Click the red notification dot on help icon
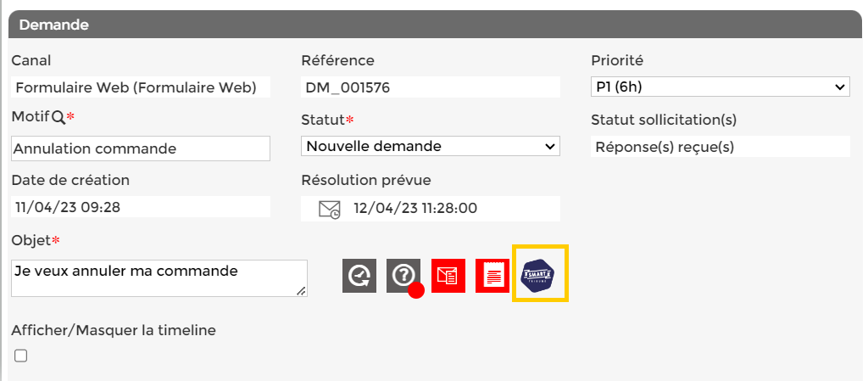Screen dimensions: 868x381 click(416, 290)
